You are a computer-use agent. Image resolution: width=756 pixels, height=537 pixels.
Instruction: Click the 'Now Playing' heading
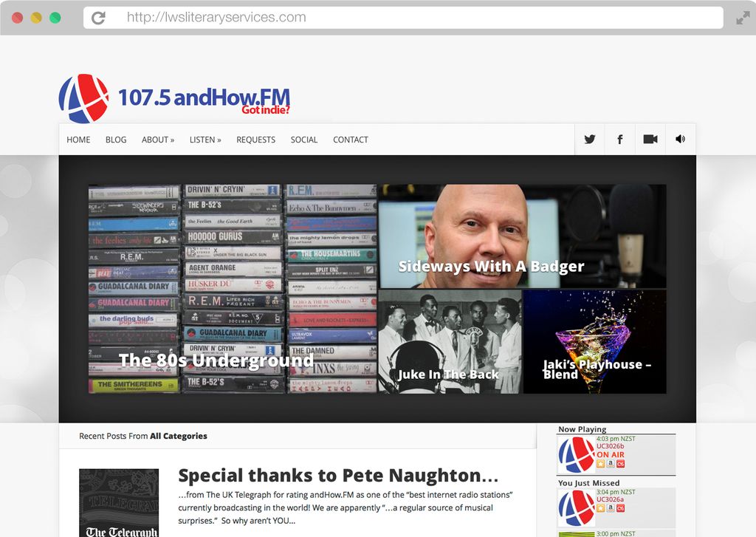click(583, 429)
